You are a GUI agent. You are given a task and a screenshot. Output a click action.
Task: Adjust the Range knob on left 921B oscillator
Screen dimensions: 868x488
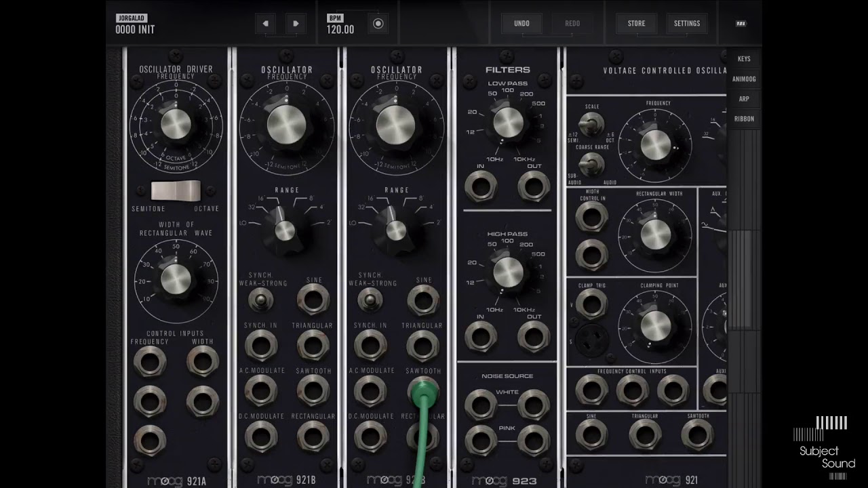point(285,231)
